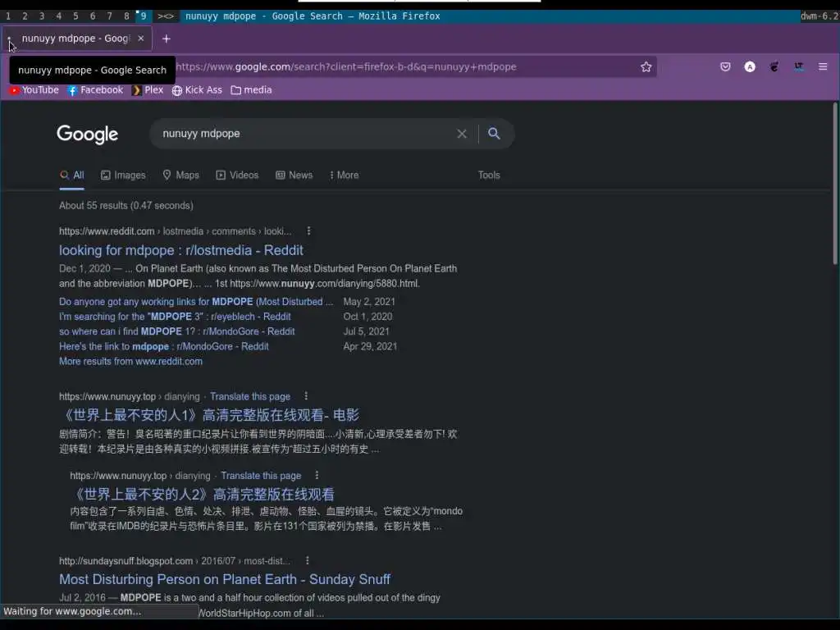The image size is (840, 630).
Task: Open the YouTube bookmark
Action: click(34, 90)
